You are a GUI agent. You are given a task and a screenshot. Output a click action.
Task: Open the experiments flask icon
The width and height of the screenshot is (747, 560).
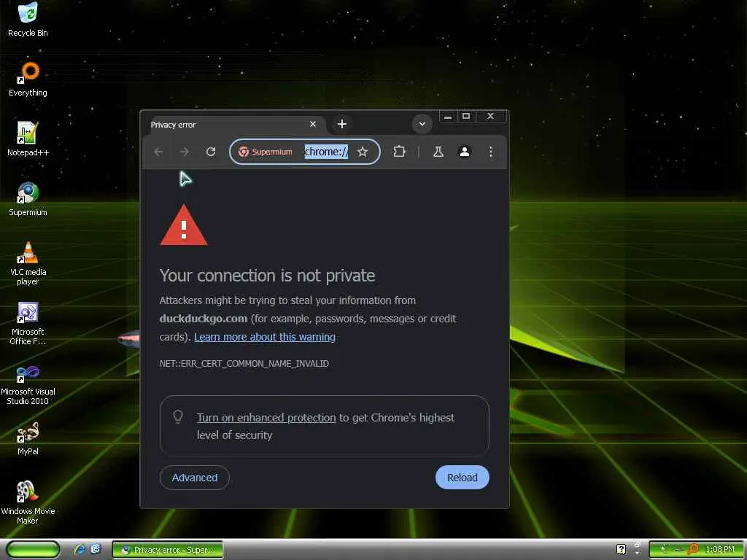point(438,152)
